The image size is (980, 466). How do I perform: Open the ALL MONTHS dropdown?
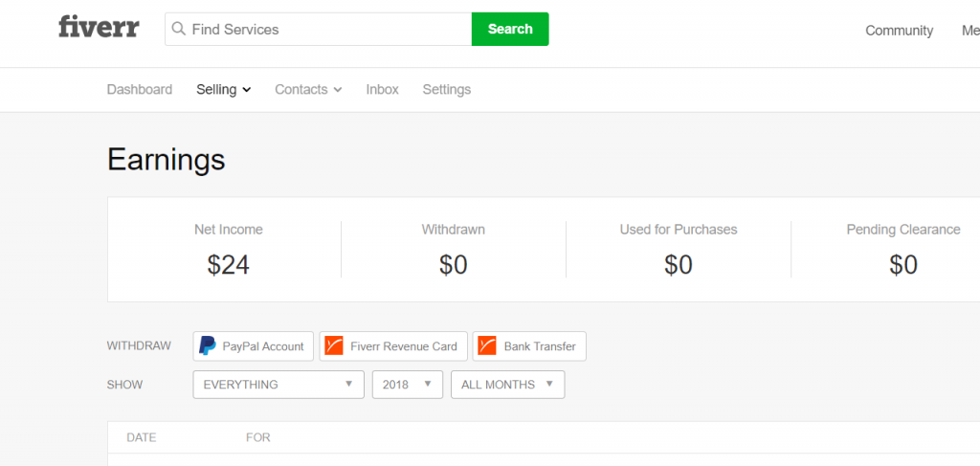507,384
